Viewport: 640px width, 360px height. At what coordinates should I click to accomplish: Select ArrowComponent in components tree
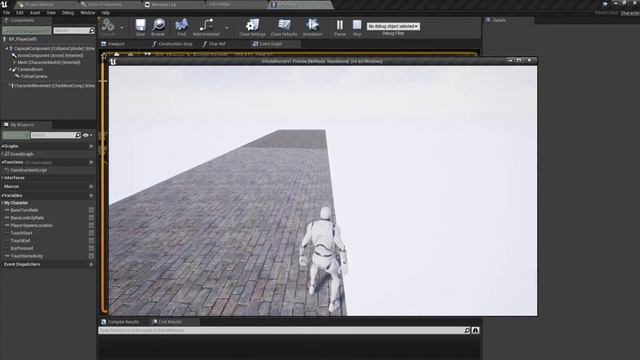coord(50,55)
